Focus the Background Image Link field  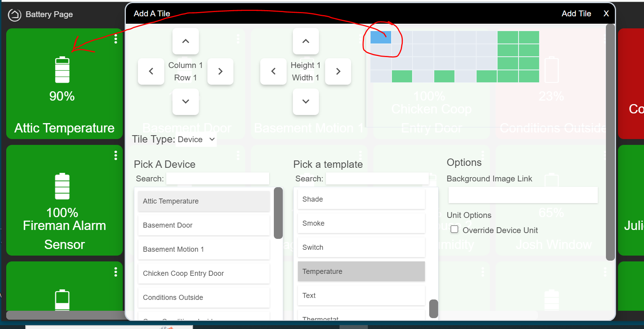523,195
